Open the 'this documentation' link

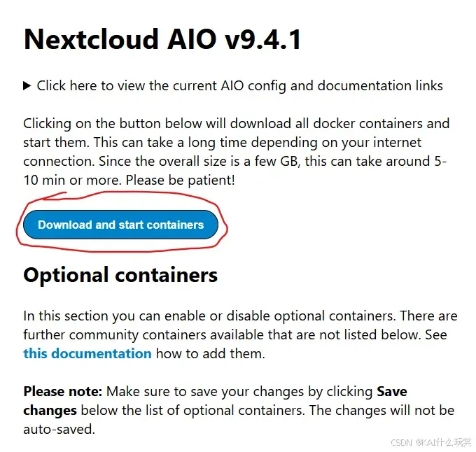[87, 354]
